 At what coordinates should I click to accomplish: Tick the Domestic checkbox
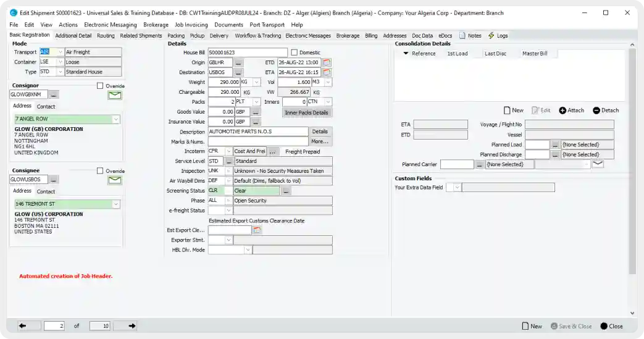click(294, 52)
